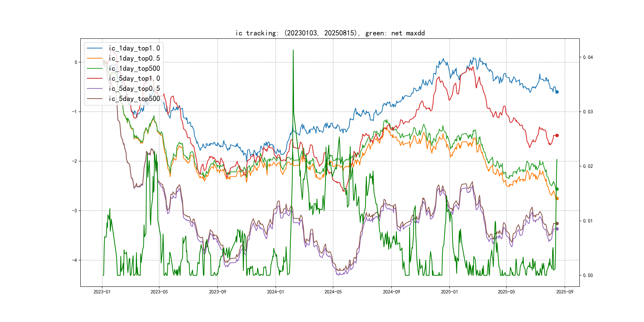This screenshot has width=644, height=322.
Task: Click the chart title text
Action: (330, 33)
